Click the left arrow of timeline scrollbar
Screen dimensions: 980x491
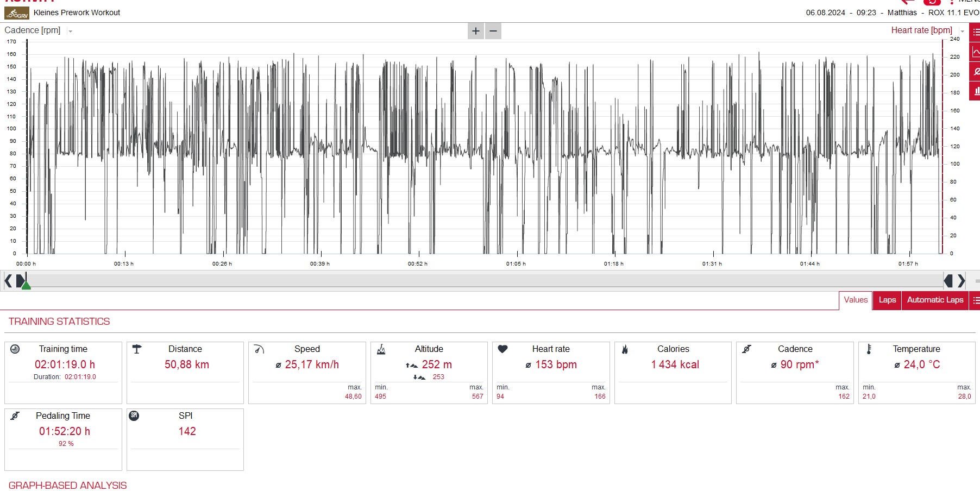8,281
